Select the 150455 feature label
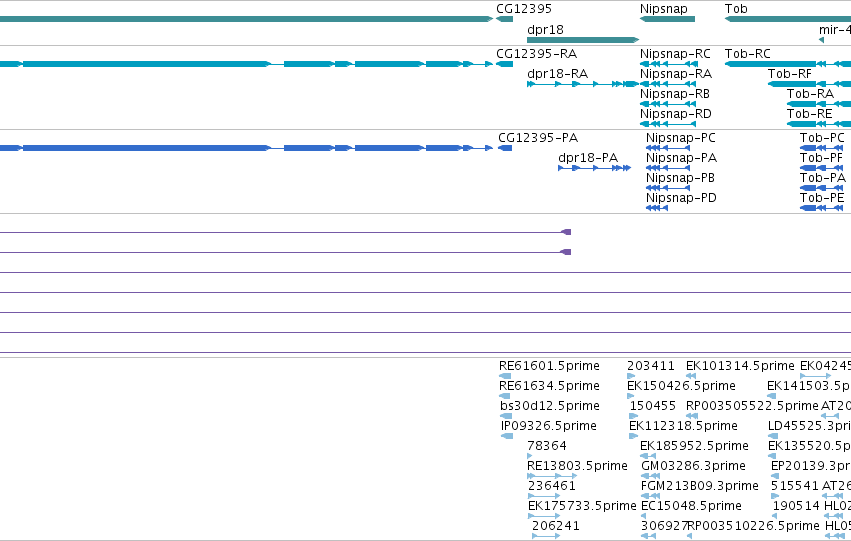 652,406
